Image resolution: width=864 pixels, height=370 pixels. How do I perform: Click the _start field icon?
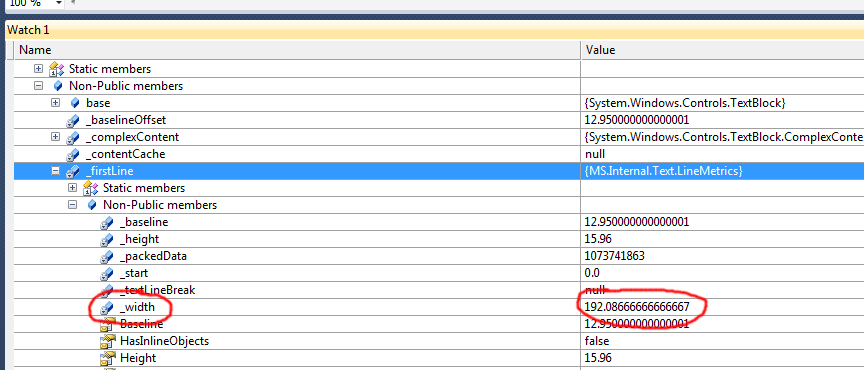[107, 274]
